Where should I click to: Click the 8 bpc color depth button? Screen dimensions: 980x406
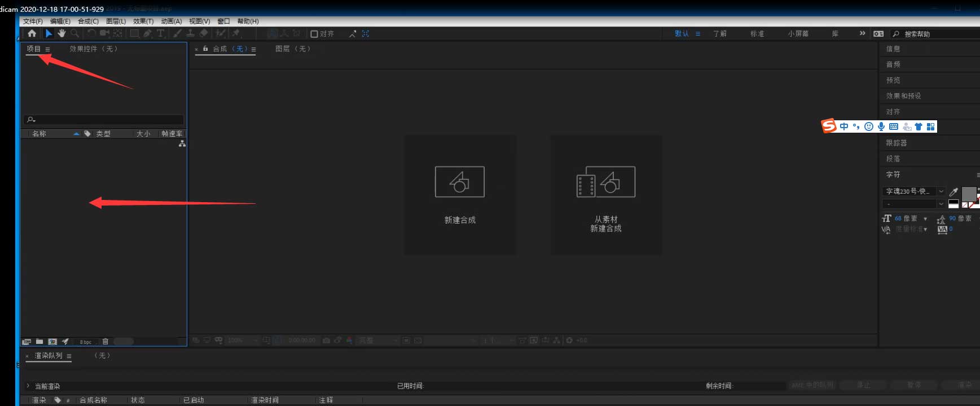click(86, 342)
